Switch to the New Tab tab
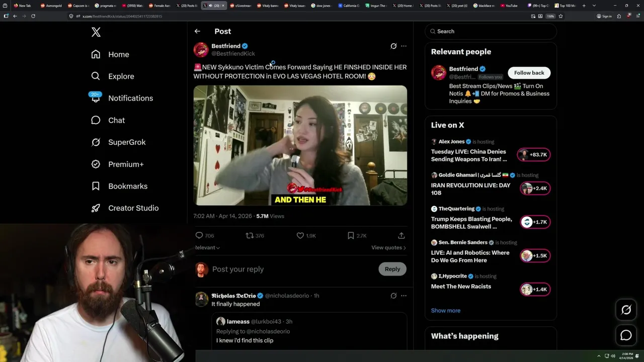 (22, 6)
